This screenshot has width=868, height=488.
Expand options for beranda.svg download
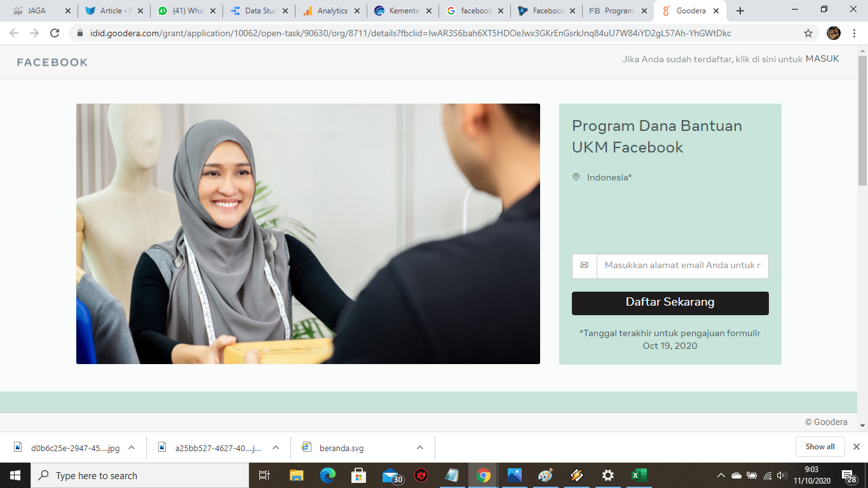[420, 447]
